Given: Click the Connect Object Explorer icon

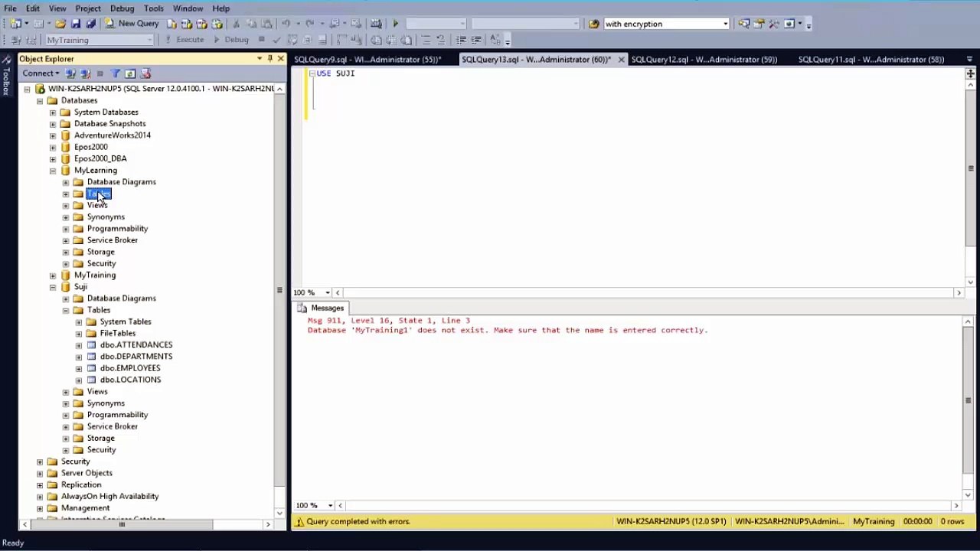Looking at the screenshot, I should 70,73.
